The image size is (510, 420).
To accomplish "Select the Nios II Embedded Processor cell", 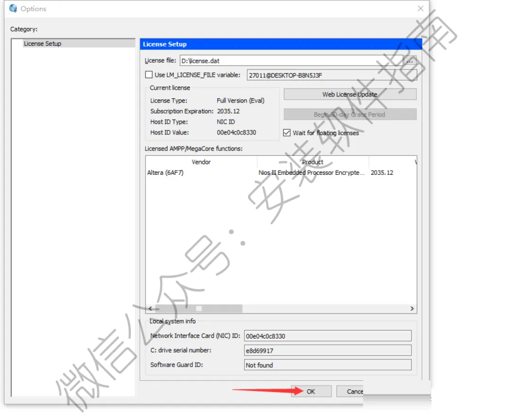I will click(x=311, y=173).
